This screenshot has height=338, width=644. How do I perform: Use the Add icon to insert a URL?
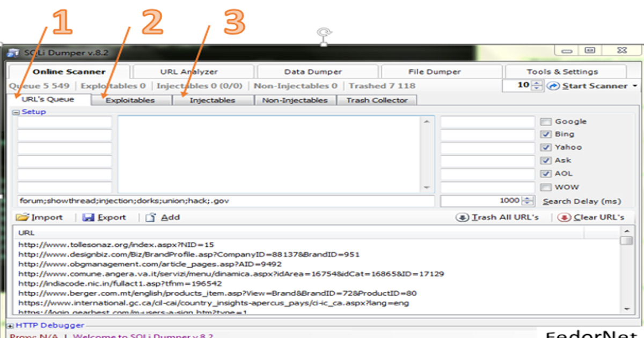[149, 217]
